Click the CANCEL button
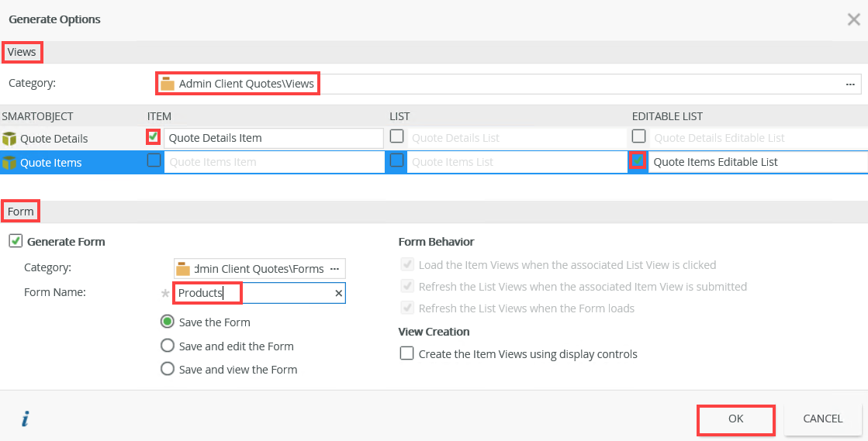 pyautogui.click(x=822, y=419)
